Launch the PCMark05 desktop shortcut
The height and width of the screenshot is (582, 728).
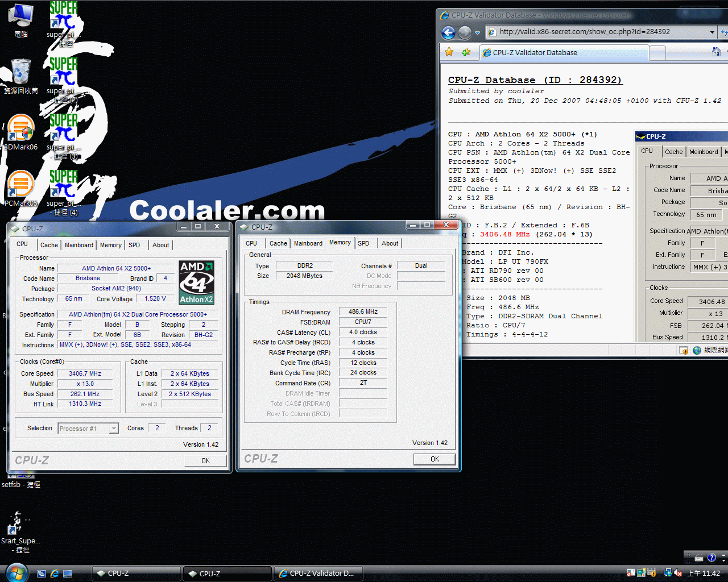click(21, 188)
